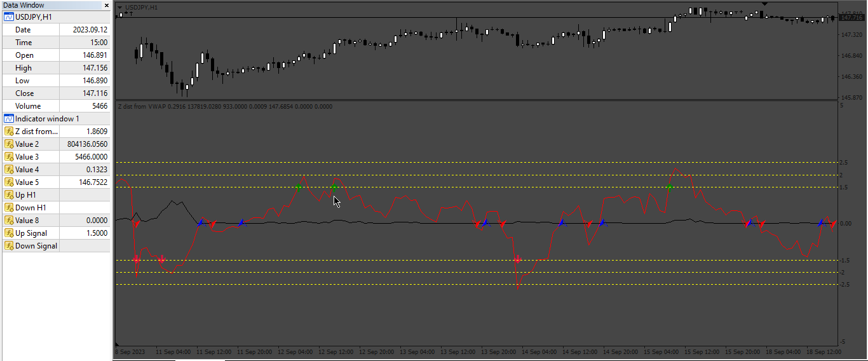Click the Up Signal value 1.5000
Image resolution: width=868 pixels, height=361 pixels.
coord(97,233)
